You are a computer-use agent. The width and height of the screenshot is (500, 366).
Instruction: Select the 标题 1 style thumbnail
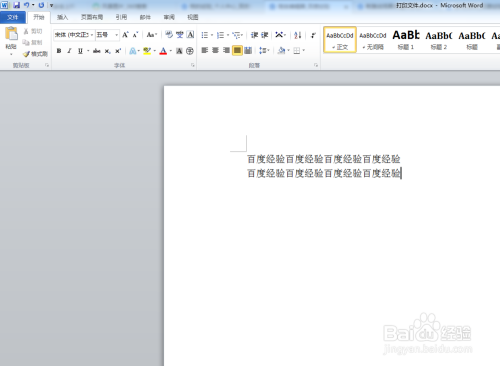(406, 40)
